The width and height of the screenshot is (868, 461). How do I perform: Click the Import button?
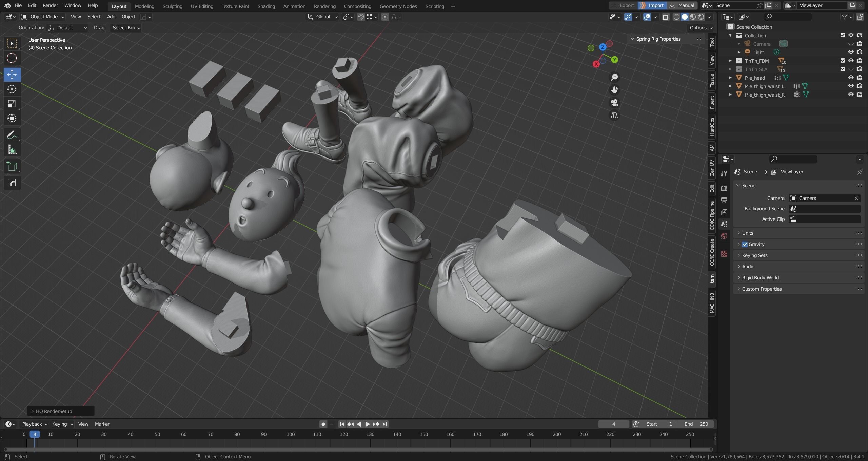652,5
